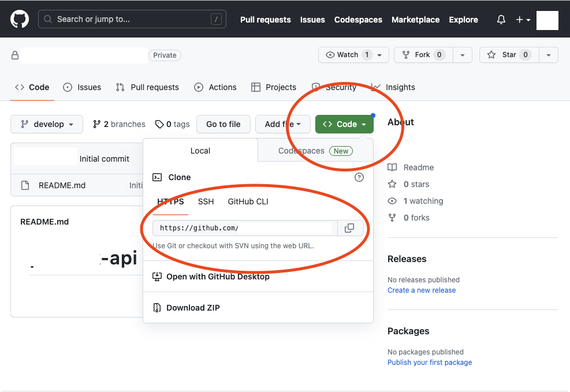Open the 0 stars link
This screenshot has height=392, width=570.
(409, 184)
